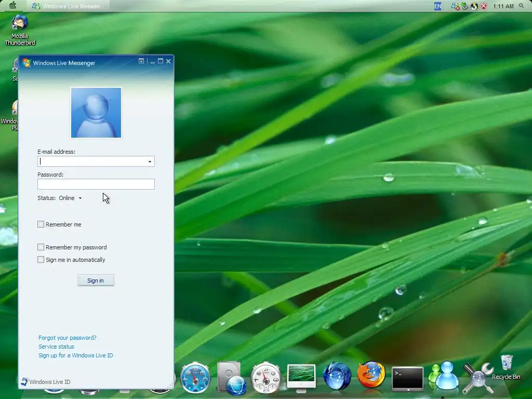Open the Status Online dropdown
The image size is (532, 399).
(70, 198)
